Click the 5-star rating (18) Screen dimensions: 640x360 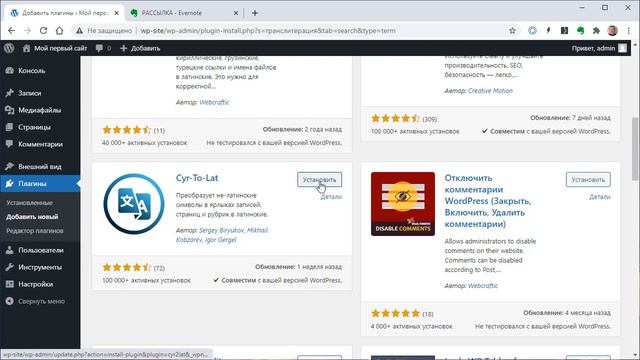point(396,313)
